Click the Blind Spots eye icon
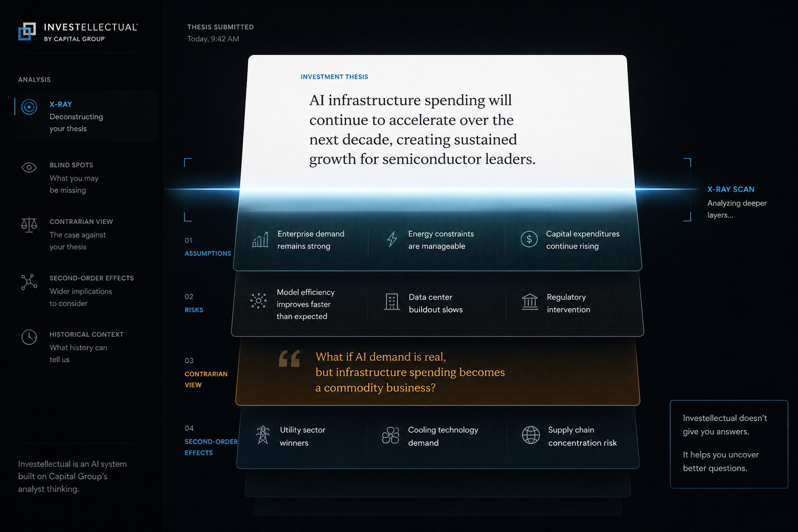Image resolution: width=798 pixels, height=532 pixels. coord(29,167)
